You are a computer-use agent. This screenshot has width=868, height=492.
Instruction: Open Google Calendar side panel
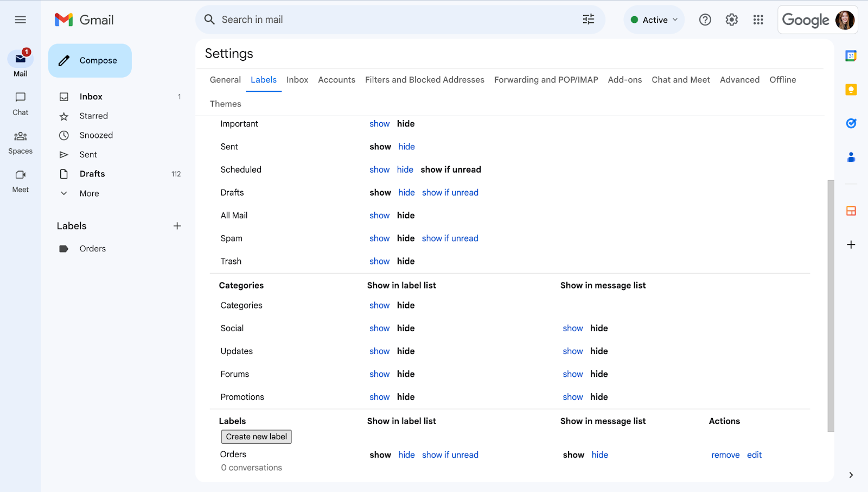851,55
